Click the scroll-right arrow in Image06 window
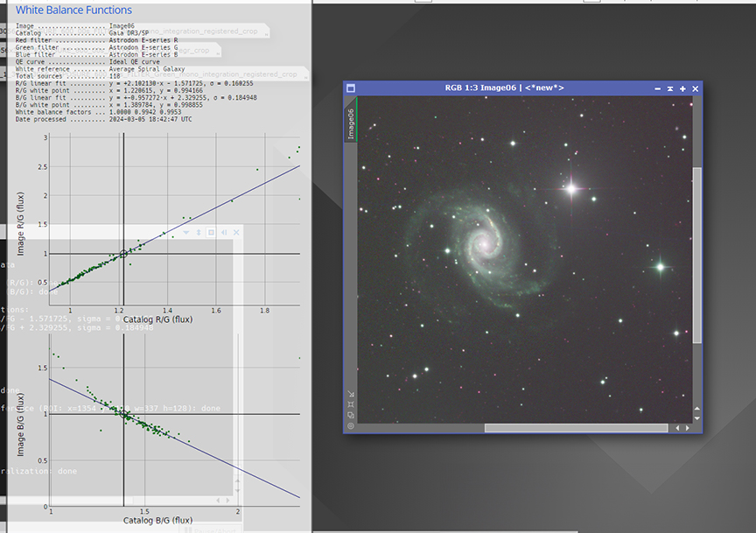The image size is (756, 533). pyautogui.click(x=688, y=428)
